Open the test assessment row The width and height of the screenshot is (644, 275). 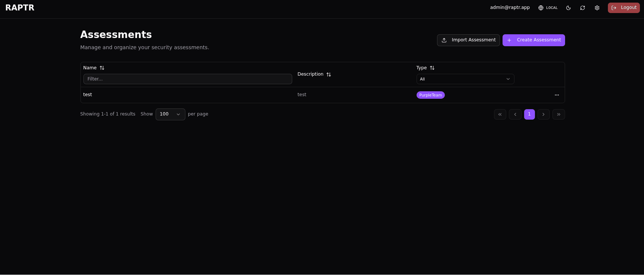click(x=87, y=95)
